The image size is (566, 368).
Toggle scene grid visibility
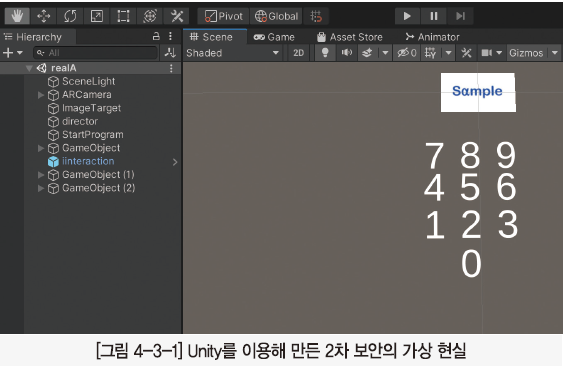[x=430, y=53]
